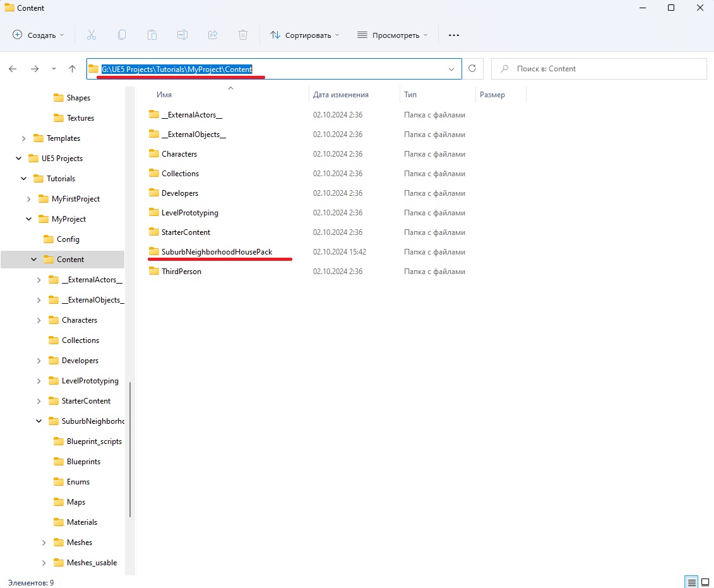The width and height of the screenshot is (714, 588).
Task: Click the address bar path field
Action: 274,69
